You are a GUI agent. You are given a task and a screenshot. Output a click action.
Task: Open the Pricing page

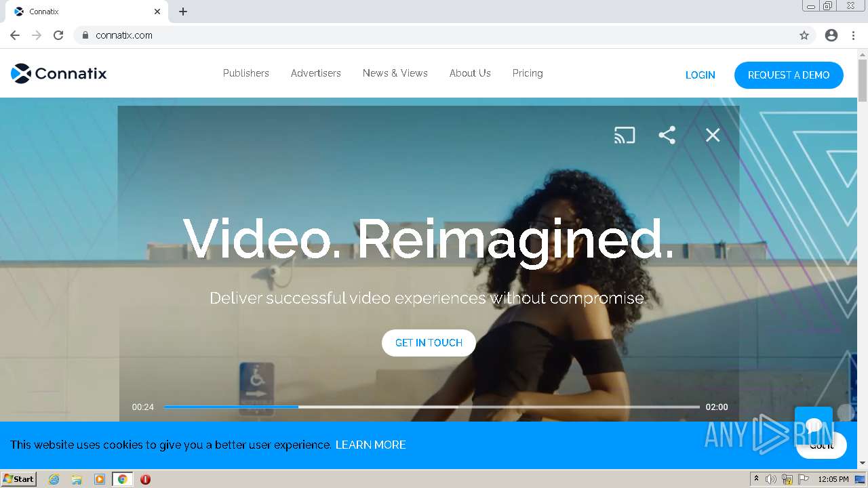(528, 73)
